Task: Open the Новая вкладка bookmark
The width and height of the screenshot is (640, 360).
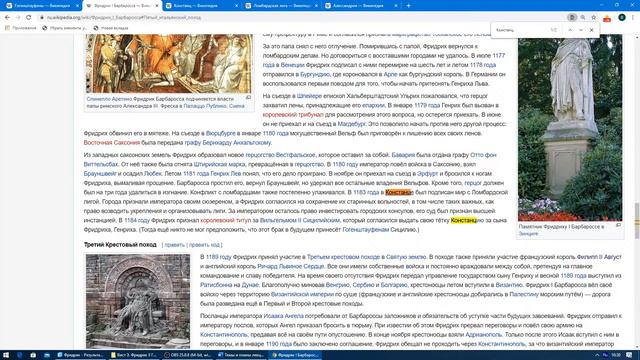Action: click(x=111, y=28)
